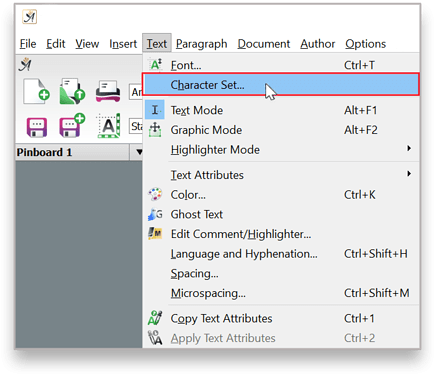This screenshot has height=375, width=434.
Task: Click the text frame A toolbar icon
Action: pos(108,126)
